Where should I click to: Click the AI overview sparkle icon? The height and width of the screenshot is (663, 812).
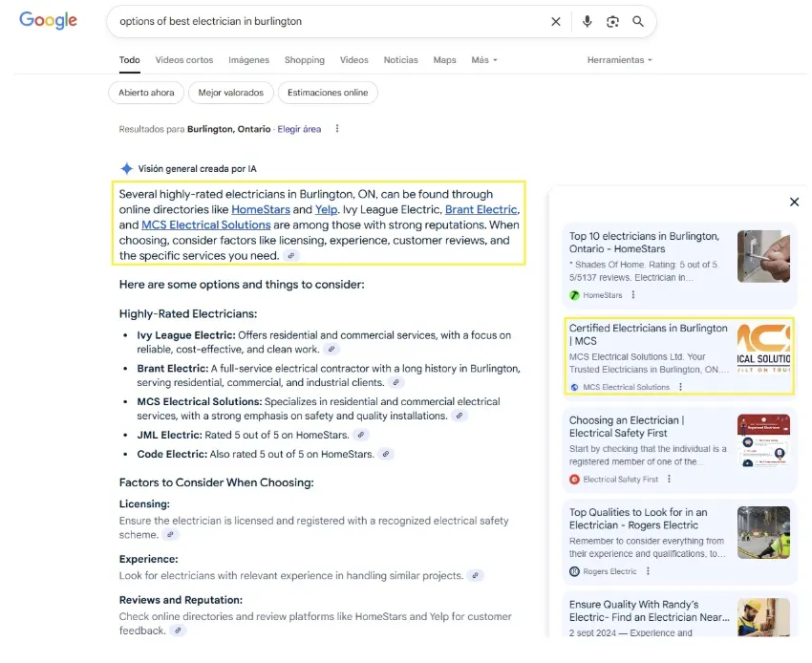point(126,168)
